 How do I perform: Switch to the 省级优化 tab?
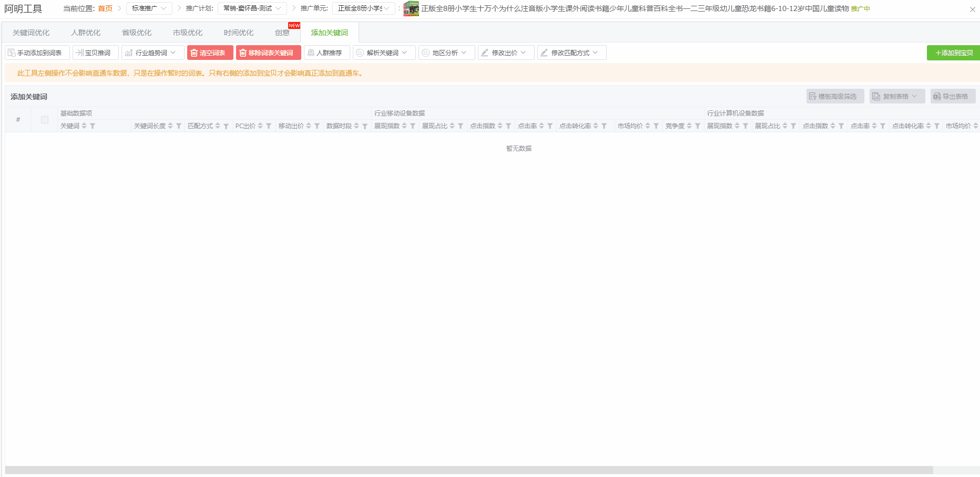click(137, 33)
